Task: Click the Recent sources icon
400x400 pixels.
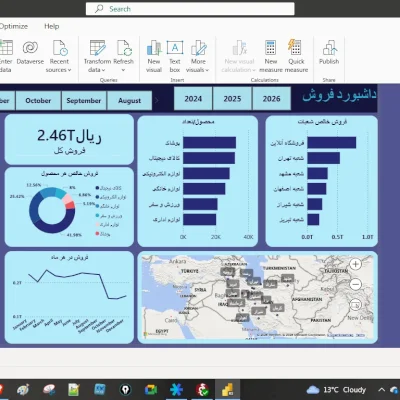Action: point(60,48)
